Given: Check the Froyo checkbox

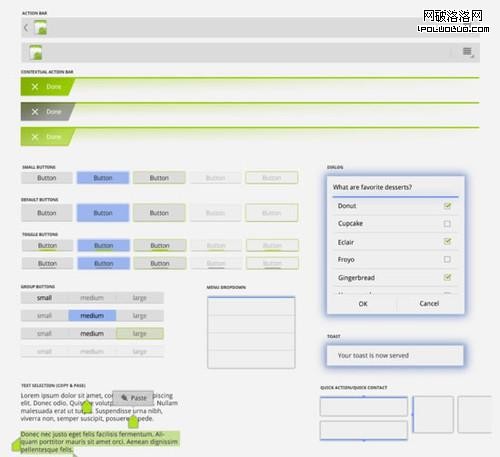Looking at the screenshot, I should point(447,259).
